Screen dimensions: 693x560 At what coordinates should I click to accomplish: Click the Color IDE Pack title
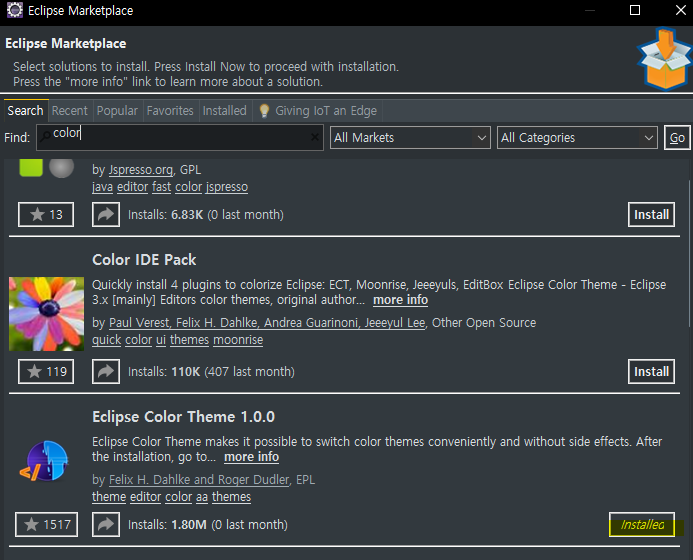[x=144, y=259]
